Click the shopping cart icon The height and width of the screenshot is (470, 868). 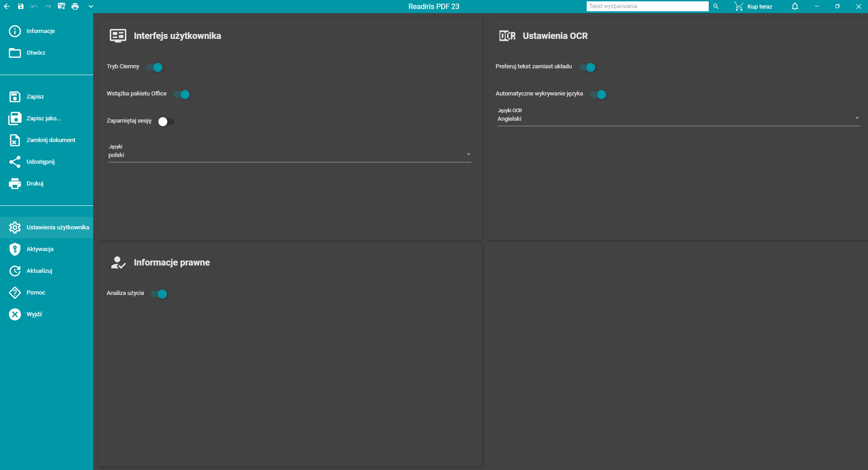[x=739, y=6]
